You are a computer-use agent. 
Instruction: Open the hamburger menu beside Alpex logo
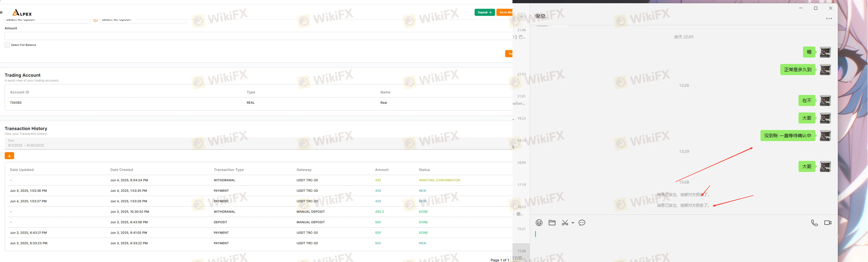click(x=2, y=13)
